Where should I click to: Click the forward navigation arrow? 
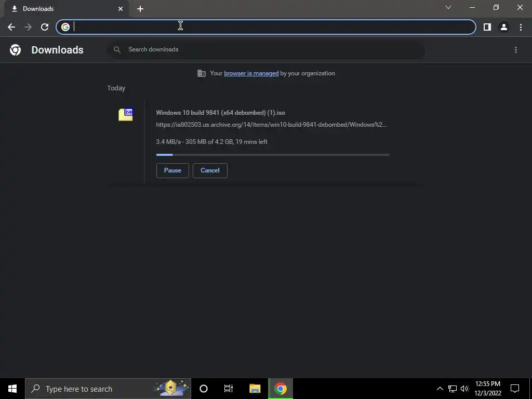coord(28,27)
